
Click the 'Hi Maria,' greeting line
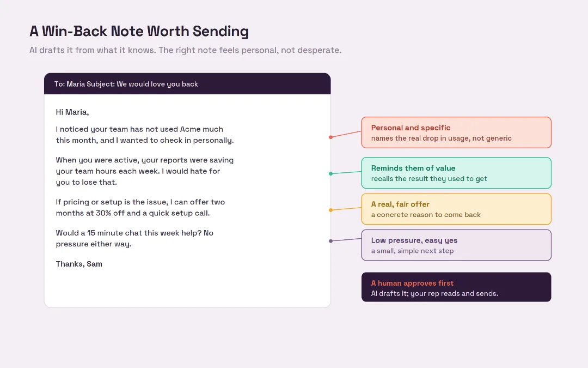[72, 112]
